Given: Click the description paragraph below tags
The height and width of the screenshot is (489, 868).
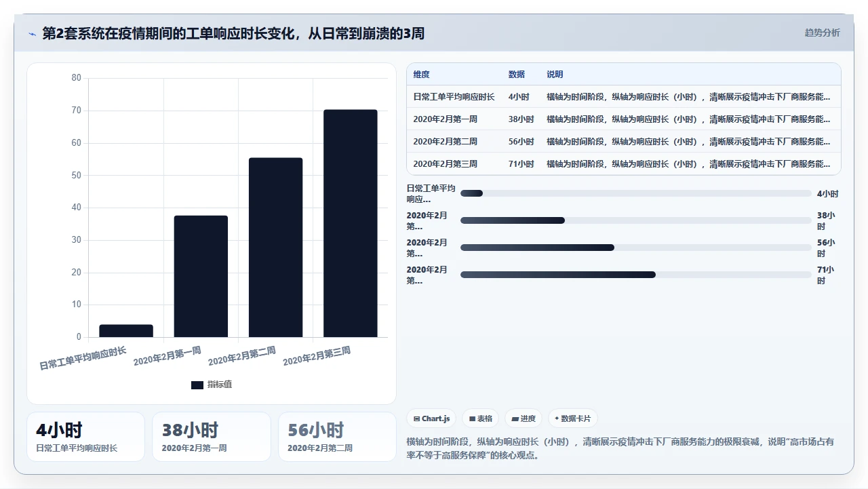Looking at the screenshot, I should click(x=620, y=448).
